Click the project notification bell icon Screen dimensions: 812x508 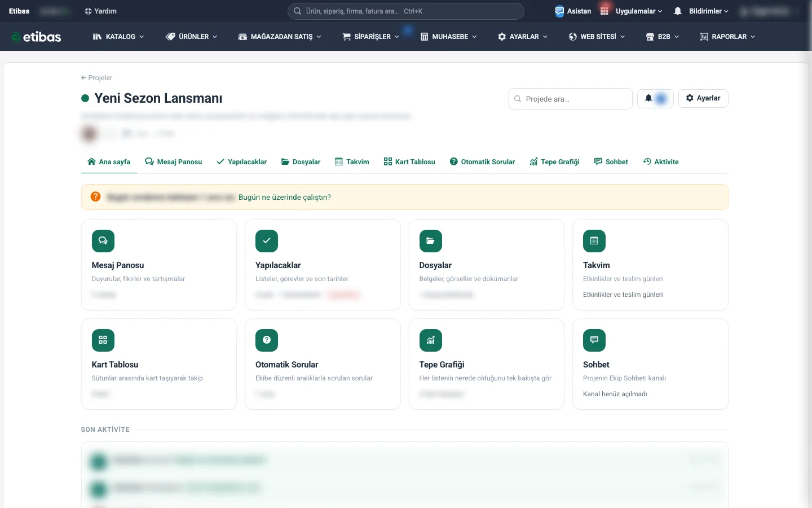tap(648, 98)
